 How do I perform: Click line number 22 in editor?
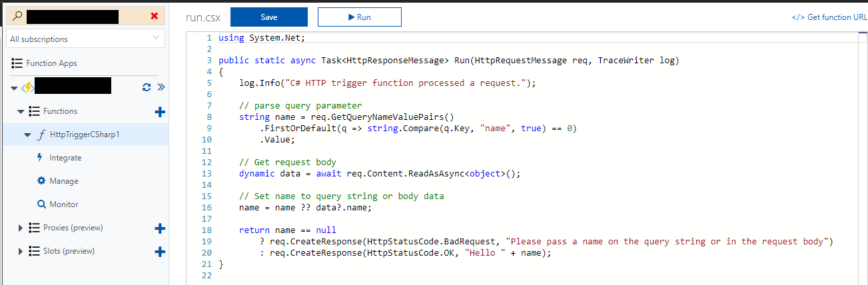[206, 276]
